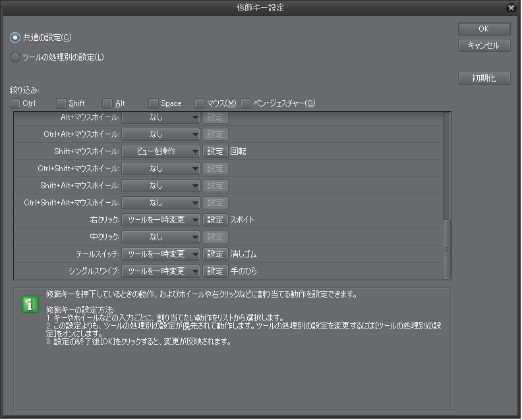Click the 中クリック: row label

105,237
